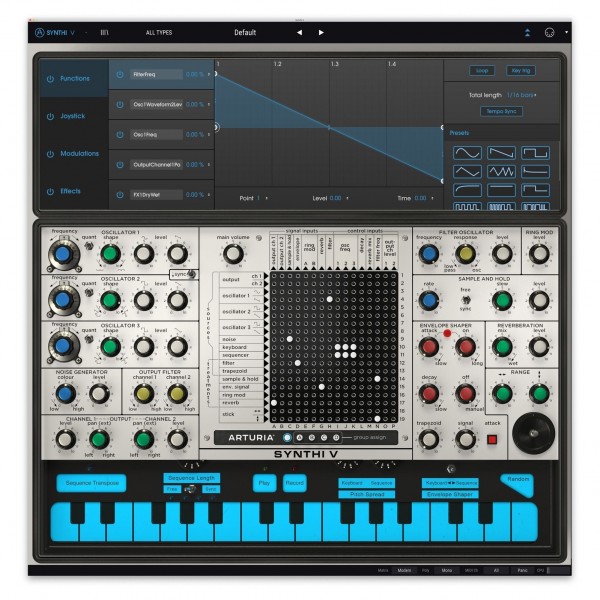The image size is (600, 600).
Task: Click the sequencer Play button
Action: 264,483
